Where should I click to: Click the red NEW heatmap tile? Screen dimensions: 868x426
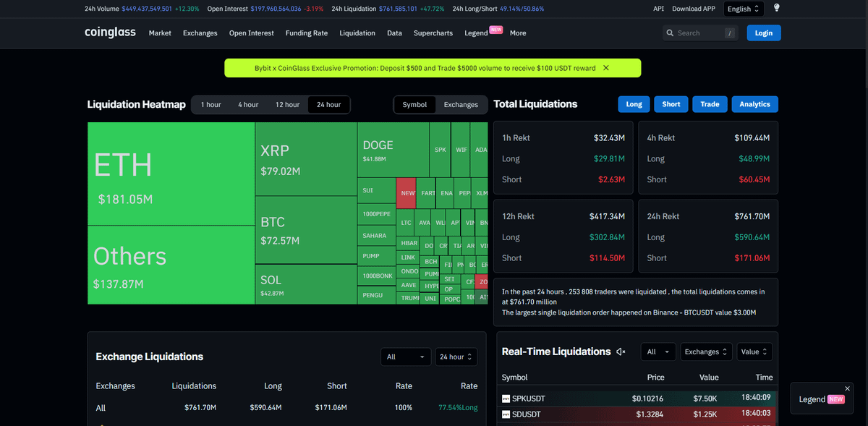coord(407,193)
